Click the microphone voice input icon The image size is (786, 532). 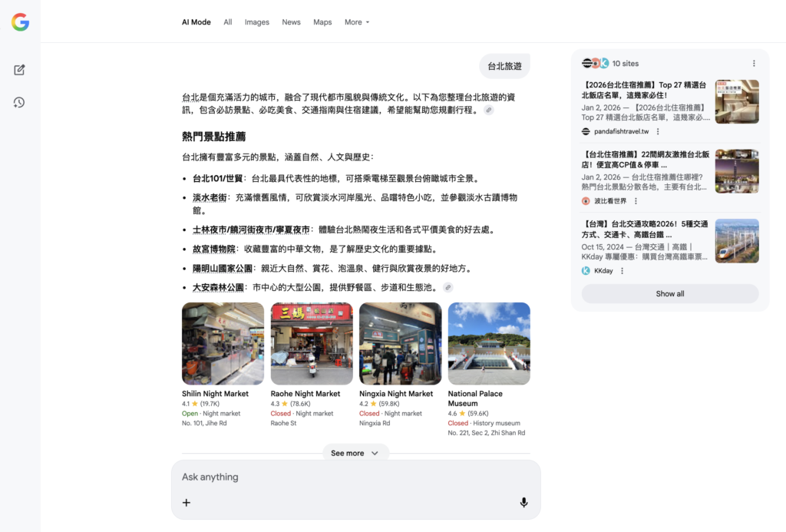[x=523, y=503]
